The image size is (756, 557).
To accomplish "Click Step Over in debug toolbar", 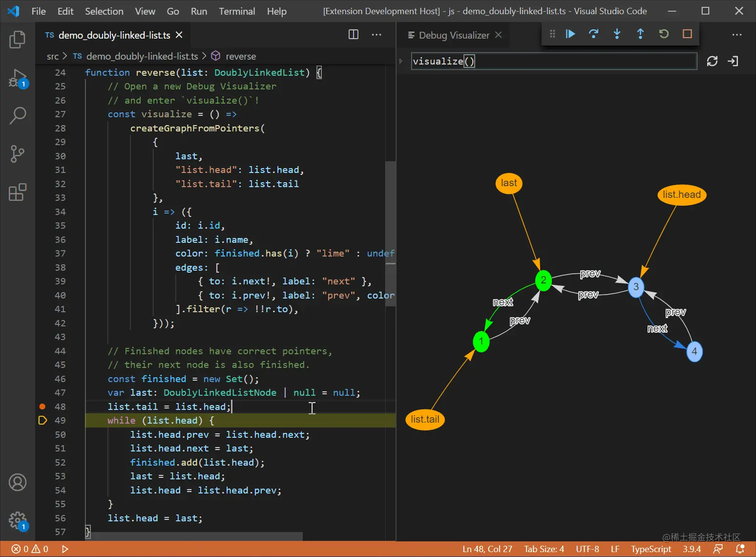I will click(593, 34).
